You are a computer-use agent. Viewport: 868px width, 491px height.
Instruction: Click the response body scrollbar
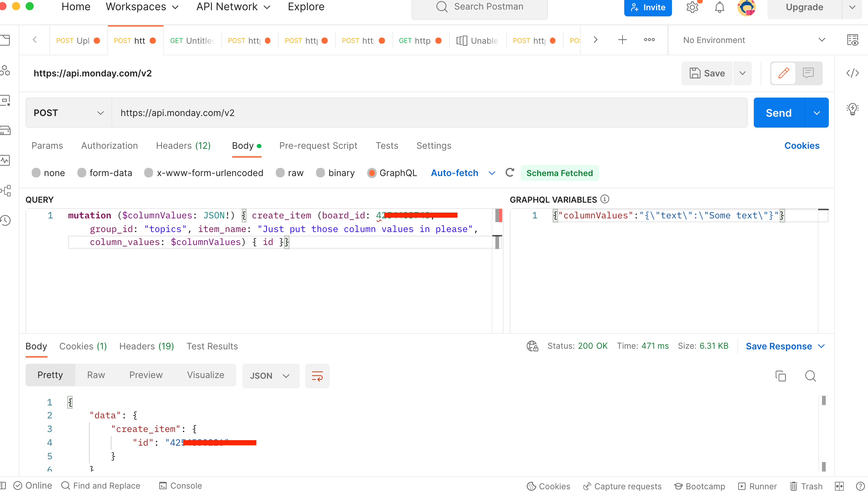click(x=824, y=433)
